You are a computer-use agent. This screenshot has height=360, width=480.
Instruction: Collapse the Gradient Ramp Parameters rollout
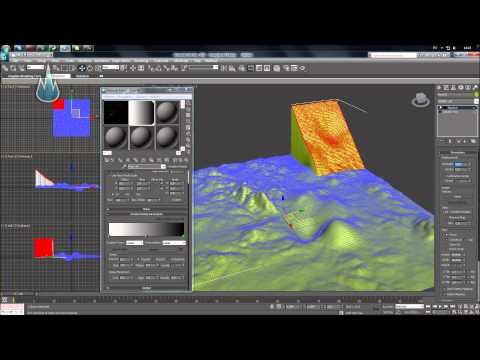[x=146, y=214]
